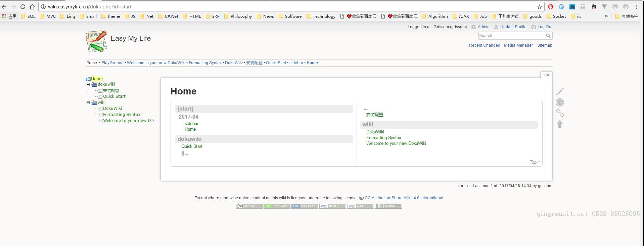
Task: Open the first 收藏到百度云 bookmark
Action: click(358, 16)
